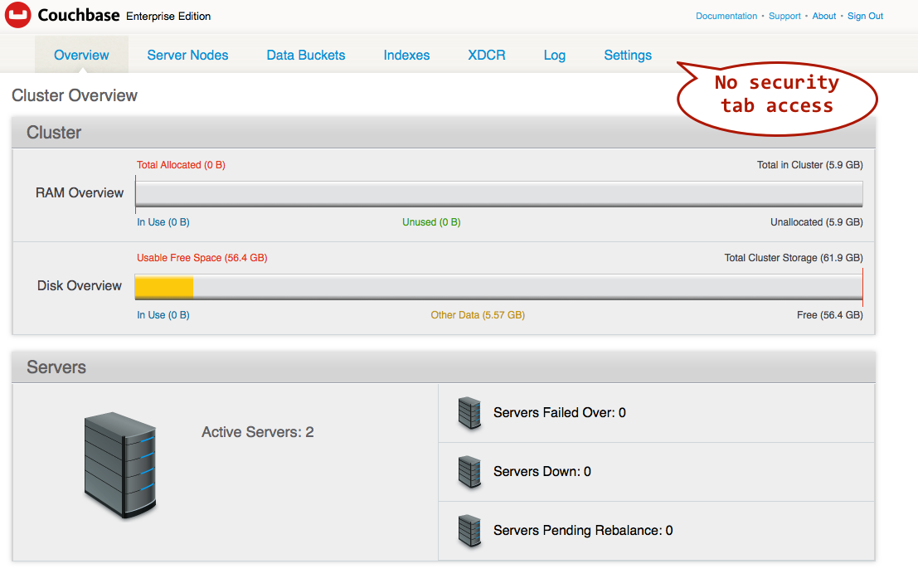View the Log tab
This screenshot has height=588, width=918.
pos(555,55)
